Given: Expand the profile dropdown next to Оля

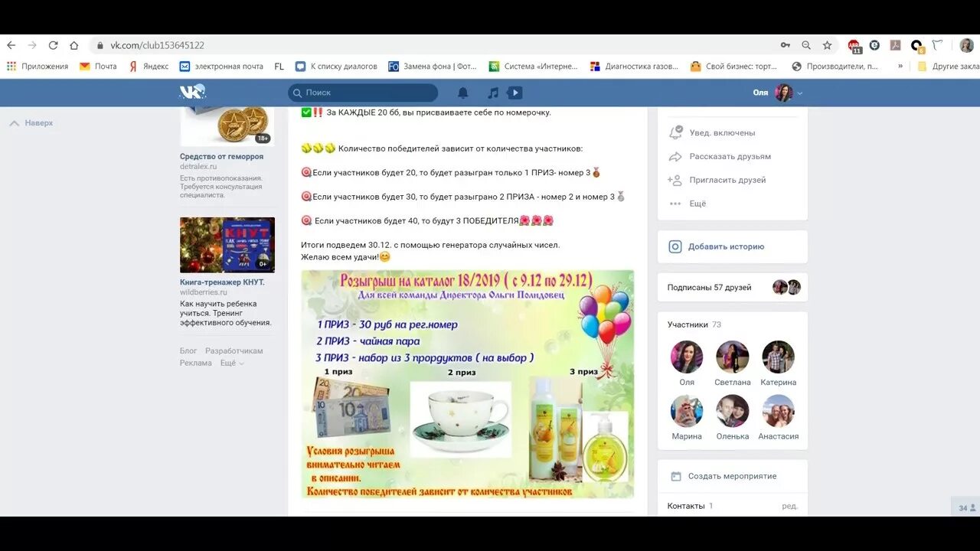Looking at the screenshot, I should tap(799, 92).
